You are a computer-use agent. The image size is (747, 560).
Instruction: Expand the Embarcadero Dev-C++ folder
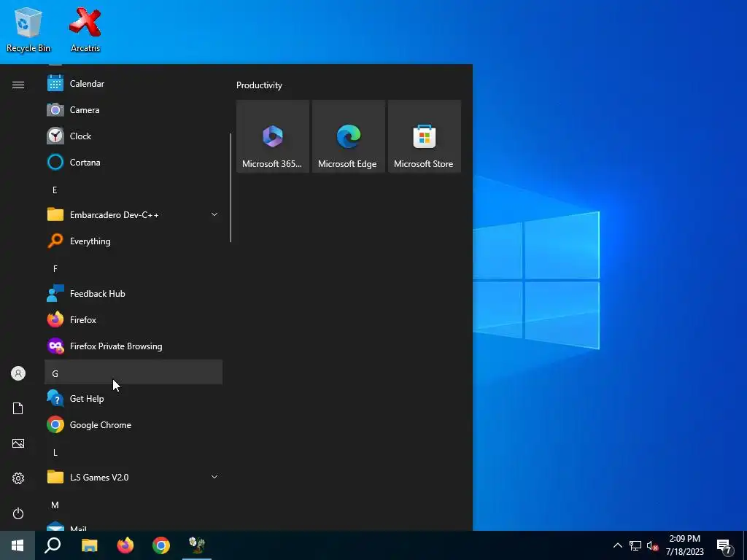pos(133,215)
